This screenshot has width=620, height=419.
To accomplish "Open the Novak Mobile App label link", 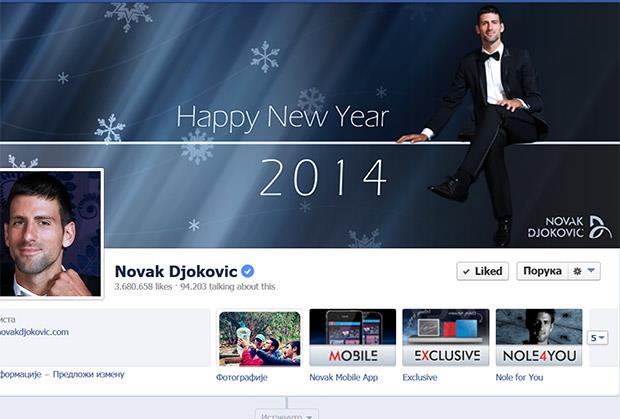I will [x=344, y=377].
